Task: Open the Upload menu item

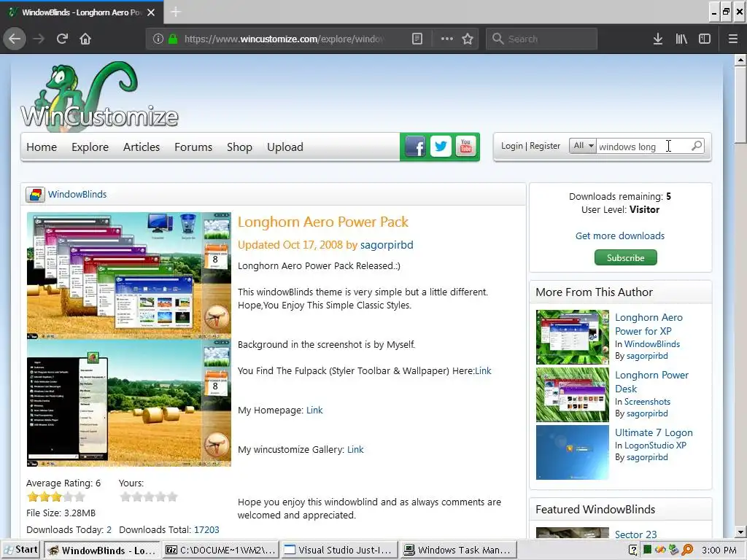Action: (285, 147)
